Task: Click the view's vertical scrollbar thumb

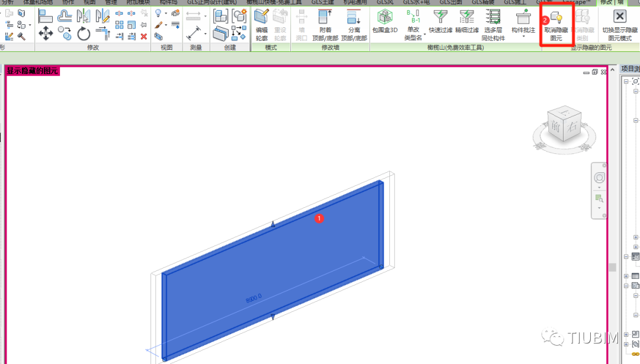Action: [612, 268]
